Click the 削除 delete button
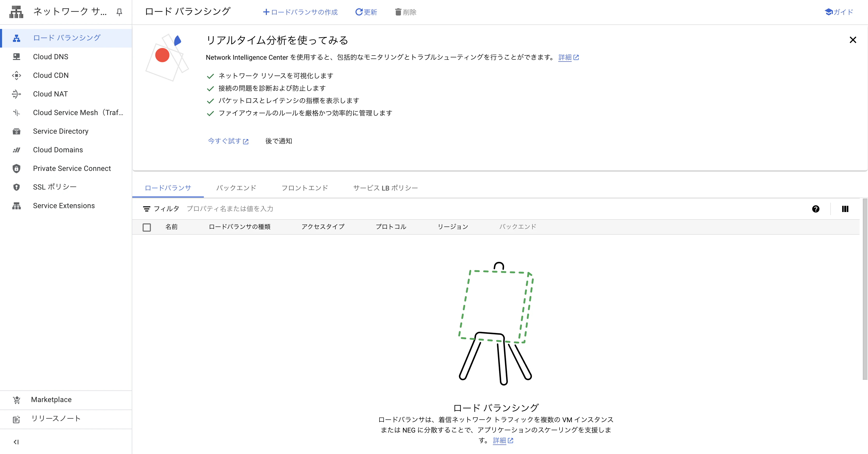 [406, 12]
